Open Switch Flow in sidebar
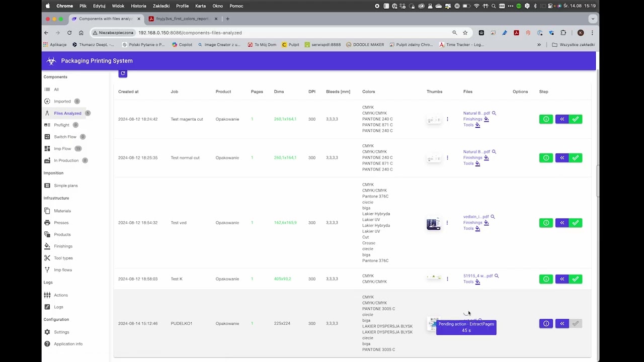 pyautogui.click(x=65, y=137)
